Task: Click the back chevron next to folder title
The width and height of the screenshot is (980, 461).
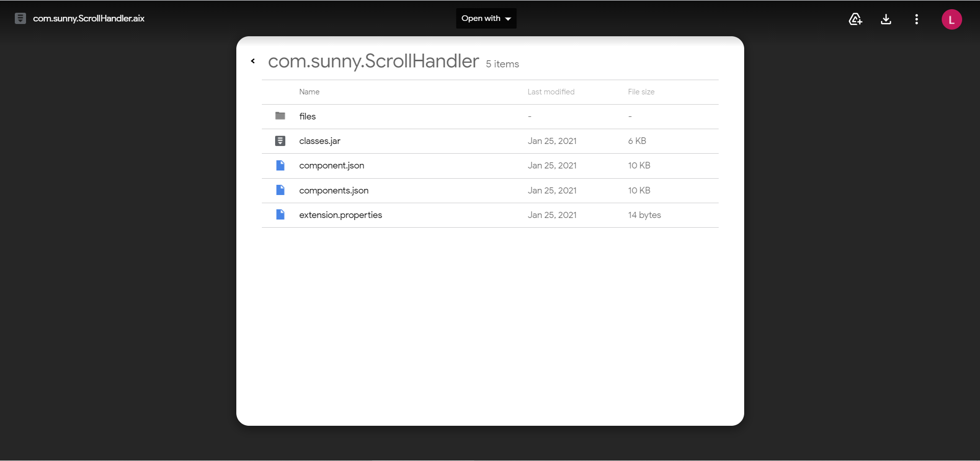Action: tap(253, 61)
